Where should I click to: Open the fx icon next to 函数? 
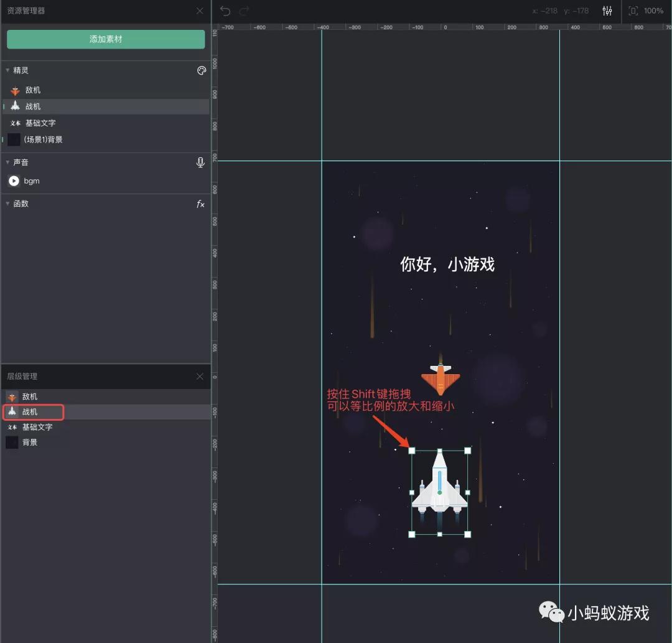point(200,203)
